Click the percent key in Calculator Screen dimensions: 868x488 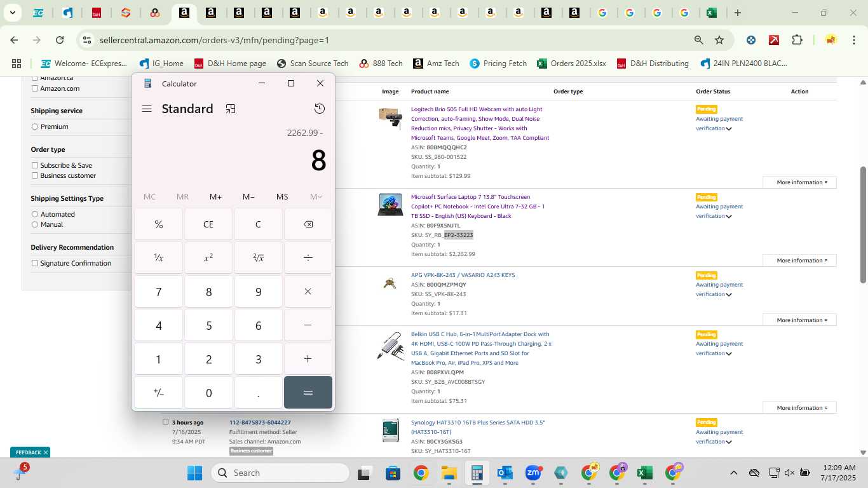(159, 224)
